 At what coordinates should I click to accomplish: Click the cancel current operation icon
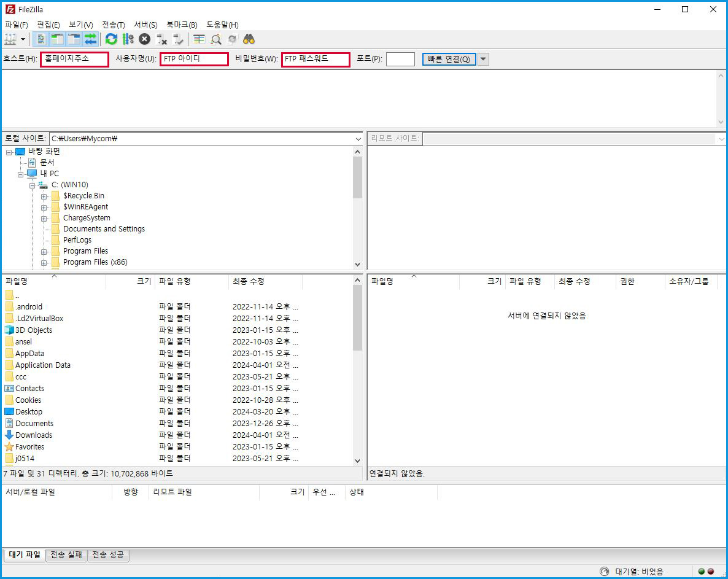tap(144, 39)
